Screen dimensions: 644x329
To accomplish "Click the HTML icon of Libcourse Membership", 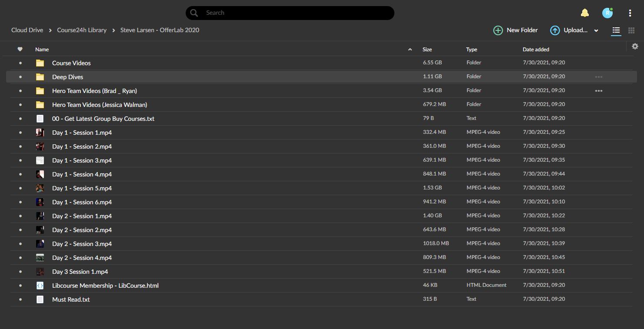I will (x=40, y=286).
